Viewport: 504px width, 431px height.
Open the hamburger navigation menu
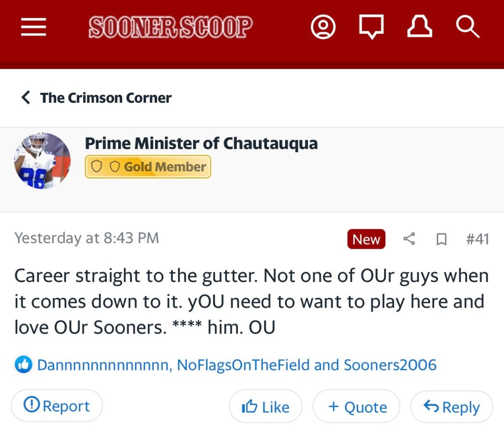click(x=33, y=28)
